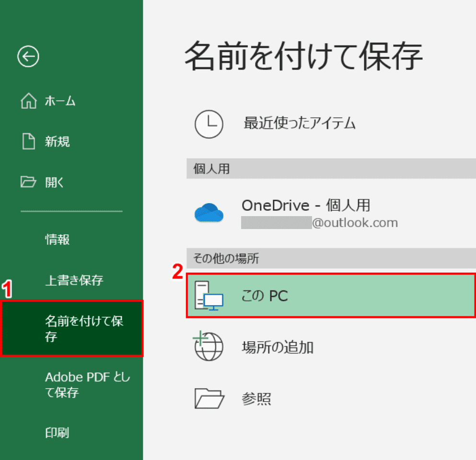Viewport: 476px width, 460px height.
Task: Click the This PC computer icon
Action: coord(209,296)
